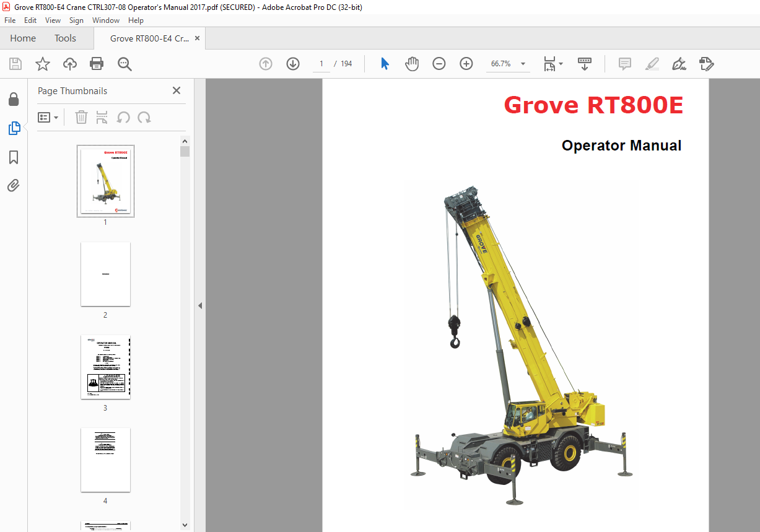Image resolution: width=760 pixels, height=532 pixels.
Task: Toggle the Page Thumbnails sidebar icon
Action: (x=14, y=128)
